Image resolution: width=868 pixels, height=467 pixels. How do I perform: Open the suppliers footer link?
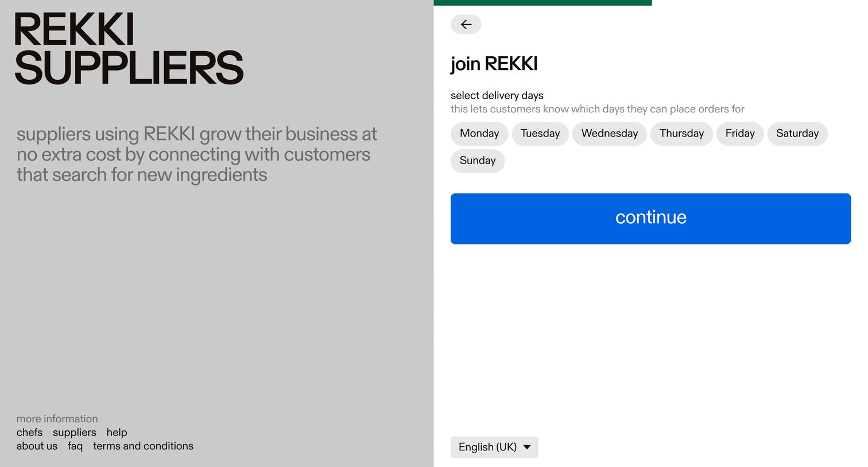75,433
